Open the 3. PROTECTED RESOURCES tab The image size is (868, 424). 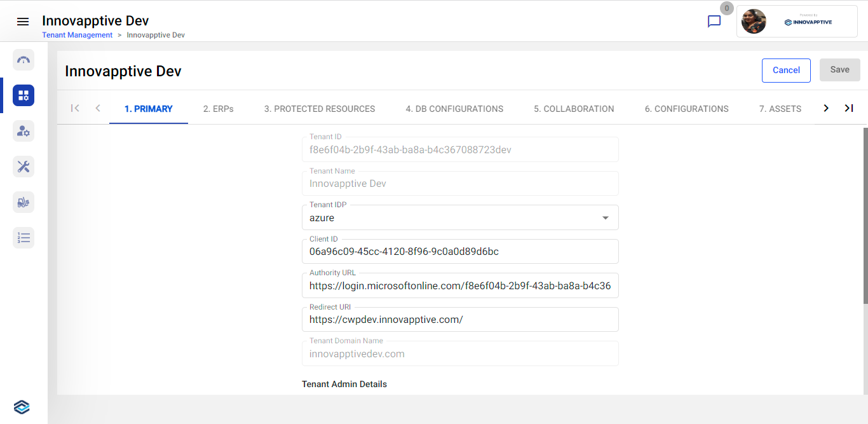pyautogui.click(x=320, y=109)
